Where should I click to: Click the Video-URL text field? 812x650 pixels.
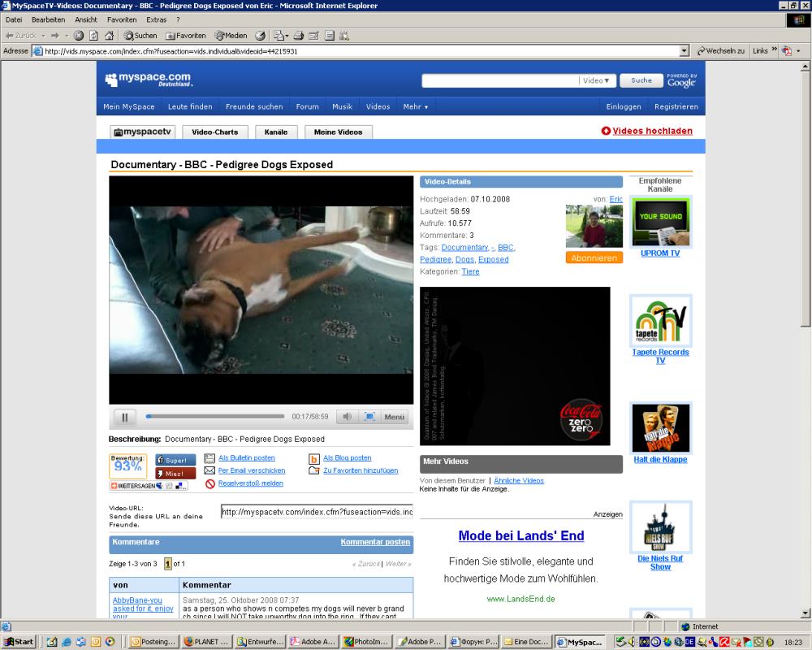tap(317, 512)
